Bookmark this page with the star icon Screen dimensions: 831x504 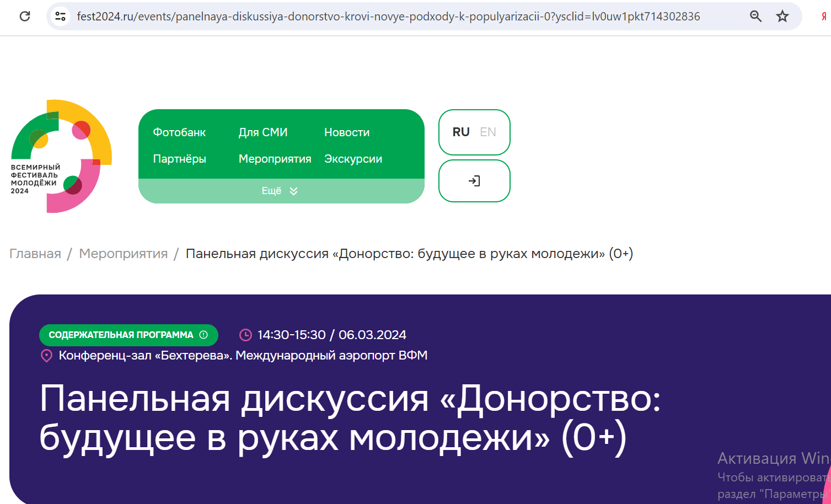tap(782, 16)
